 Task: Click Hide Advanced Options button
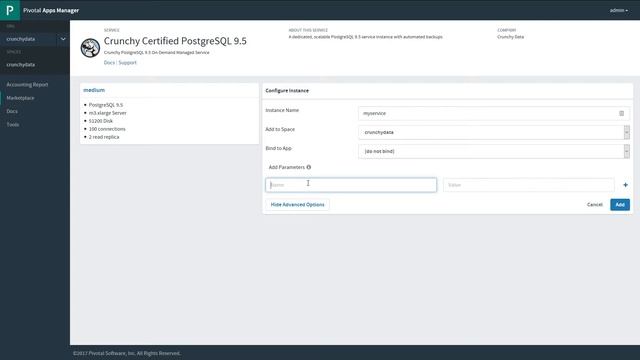(x=297, y=204)
